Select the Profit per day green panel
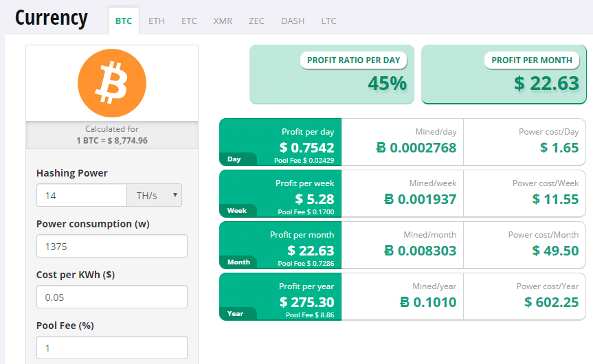The height and width of the screenshot is (364, 593). (x=280, y=142)
